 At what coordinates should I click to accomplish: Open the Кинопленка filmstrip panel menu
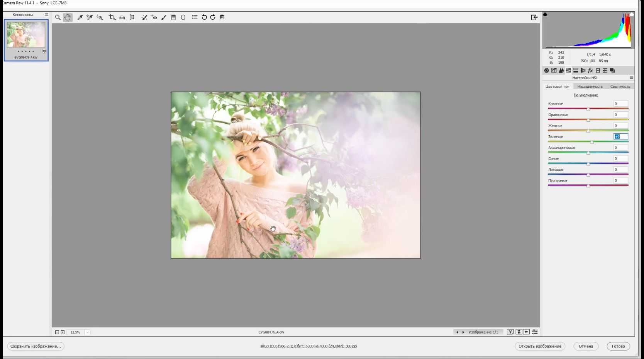click(46, 15)
